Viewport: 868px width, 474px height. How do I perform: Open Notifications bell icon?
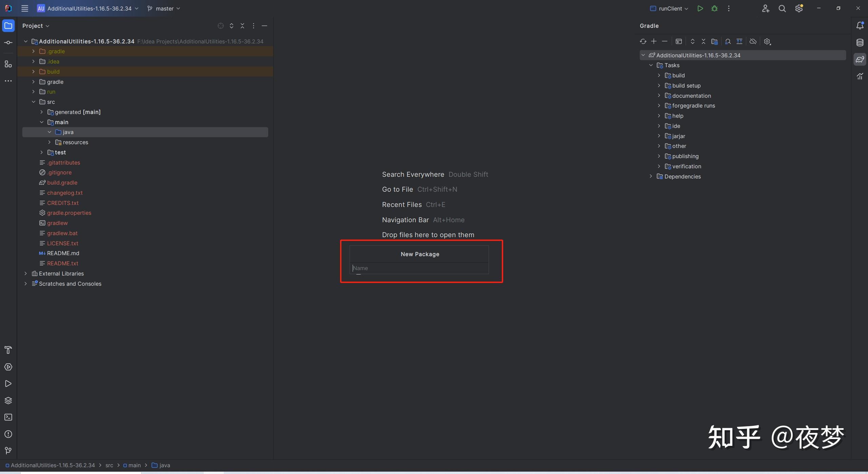point(860,26)
